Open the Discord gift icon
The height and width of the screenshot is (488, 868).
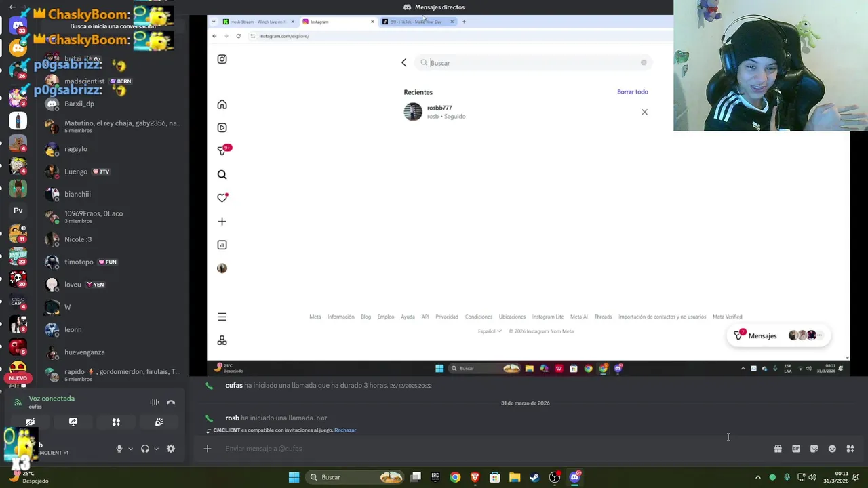[778, 449]
